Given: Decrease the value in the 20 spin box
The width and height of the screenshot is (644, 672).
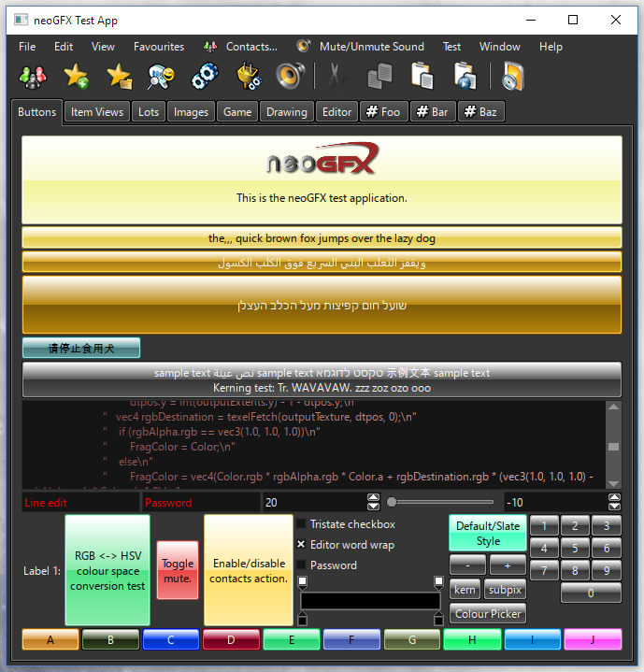Looking at the screenshot, I should (x=373, y=507).
